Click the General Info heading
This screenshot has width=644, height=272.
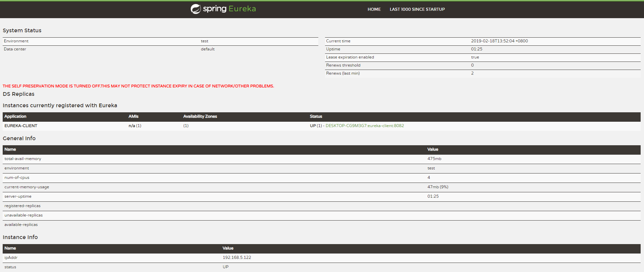[x=19, y=138]
